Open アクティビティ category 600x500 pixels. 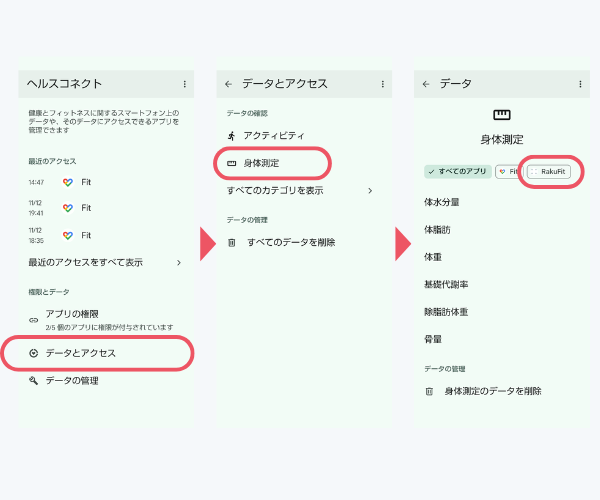coord(304,136)
